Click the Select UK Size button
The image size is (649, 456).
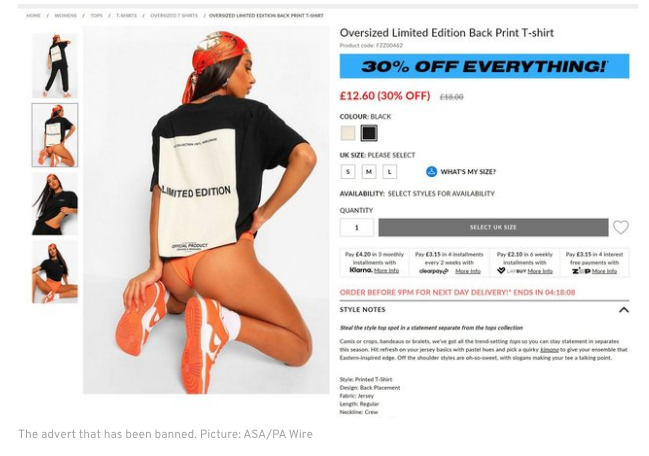click(493, 227)
